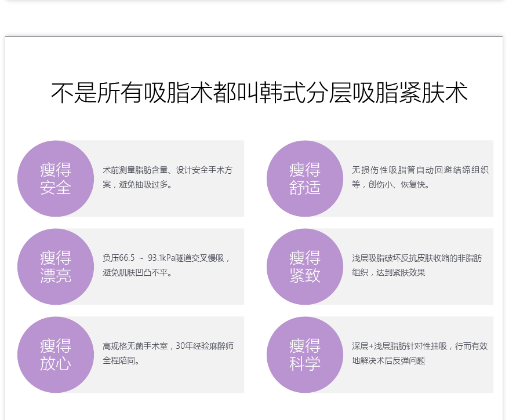509x420 pixels.
Task: Click the line 负压66.5 ~ 93.1kPa隧道交叉慢吸
Action: coord(167,258)
